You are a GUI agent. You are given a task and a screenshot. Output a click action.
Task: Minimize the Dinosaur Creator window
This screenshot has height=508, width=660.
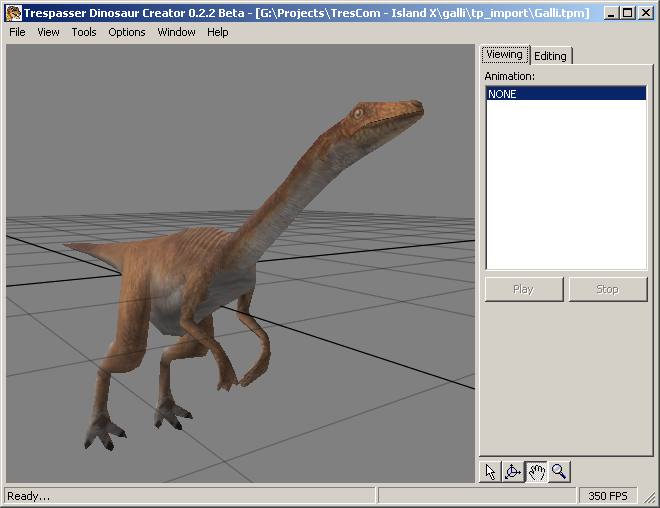612,13
